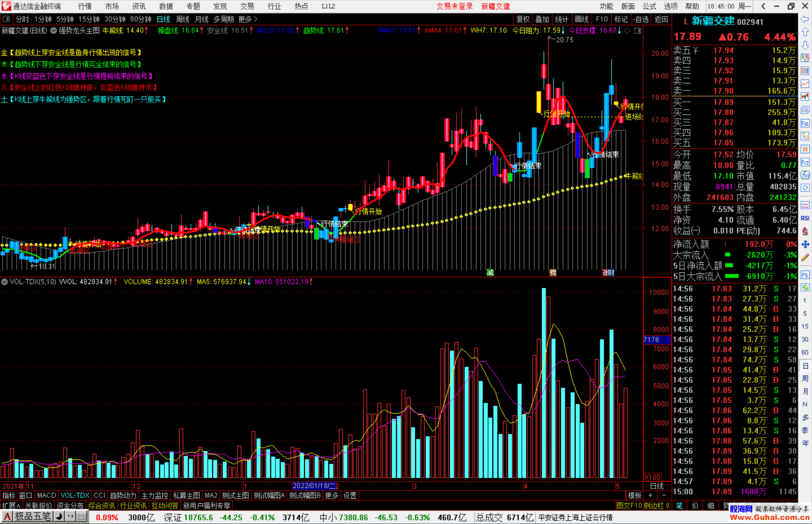The image size is (812, 524).
Task: Select the CCI indicator tab
Action: click(100, 496)
